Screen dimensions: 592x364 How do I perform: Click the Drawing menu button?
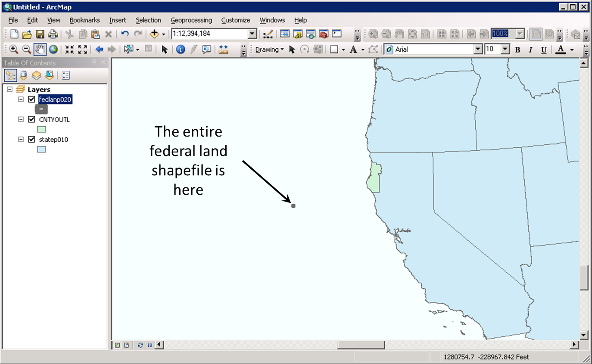(269, 50)
